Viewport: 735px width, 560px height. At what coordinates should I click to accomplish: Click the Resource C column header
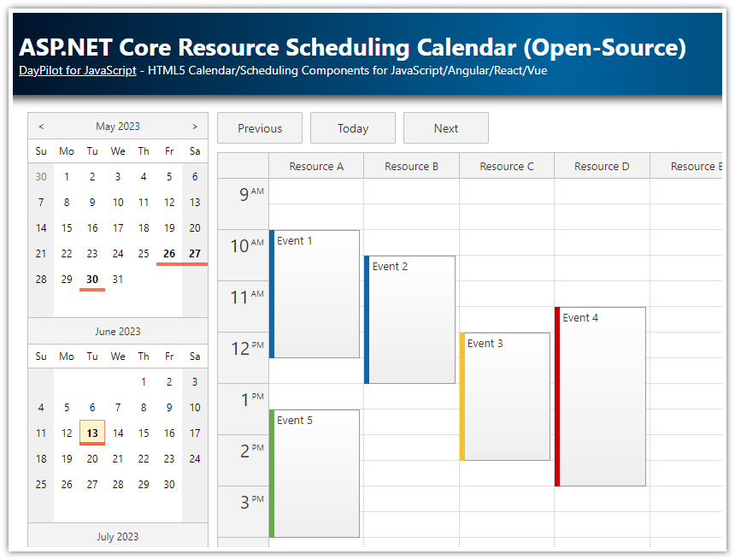(507, 166)
